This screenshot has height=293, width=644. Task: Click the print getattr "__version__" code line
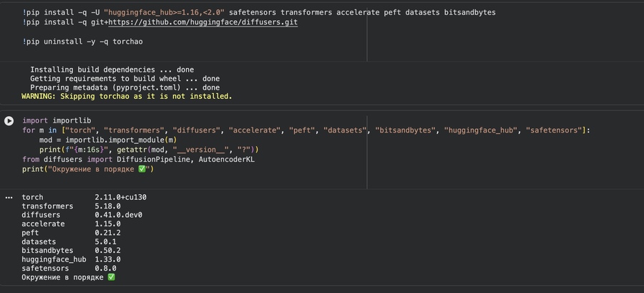(x=149, y=150)
